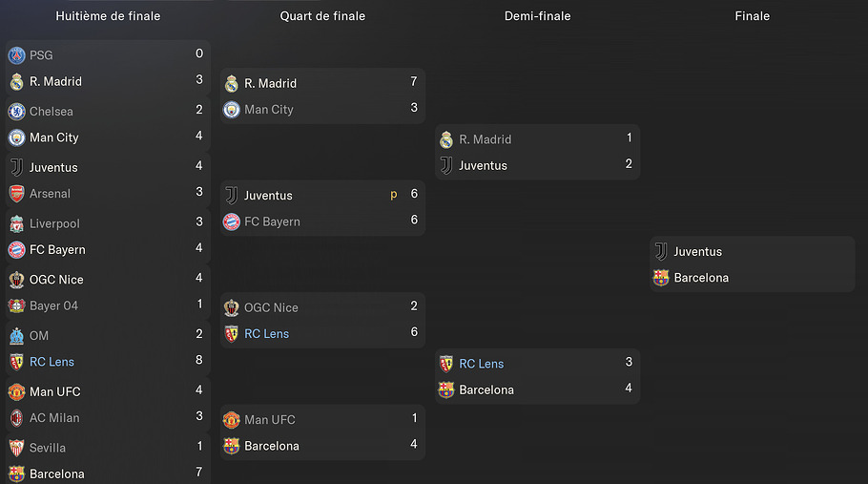
Task: Click the OGC Nice crest in quarter-final
Action: 231,307
